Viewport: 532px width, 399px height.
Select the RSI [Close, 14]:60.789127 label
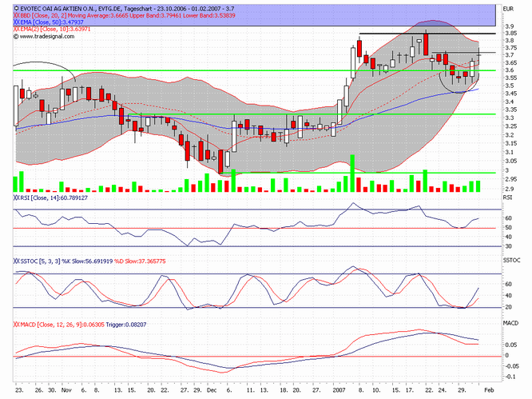click(54, 198)
